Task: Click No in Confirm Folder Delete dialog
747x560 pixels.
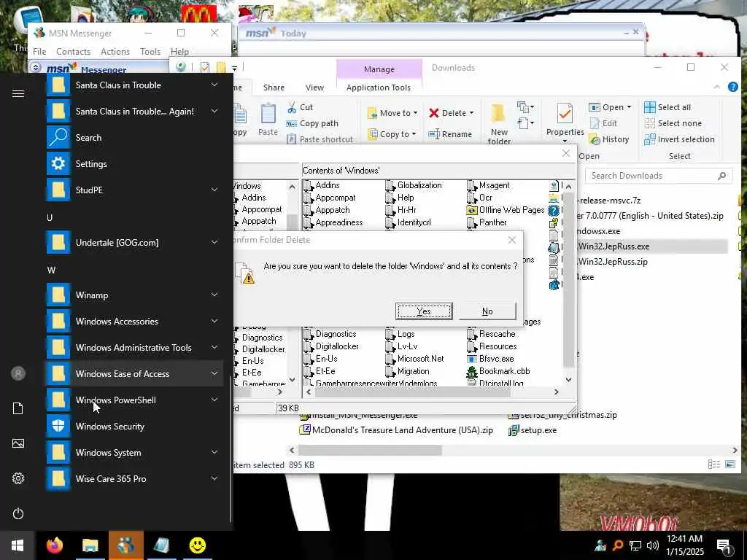Action: (x=487, y=311)
